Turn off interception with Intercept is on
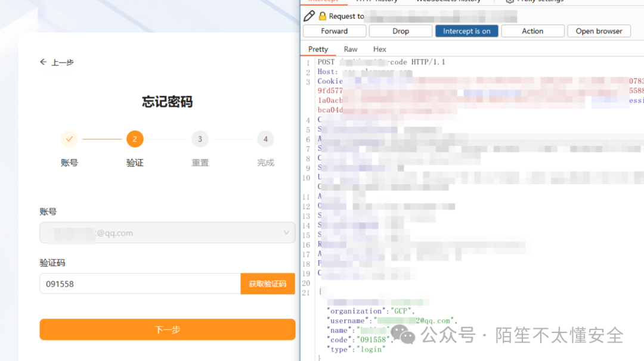 click(x=467, y=30)
